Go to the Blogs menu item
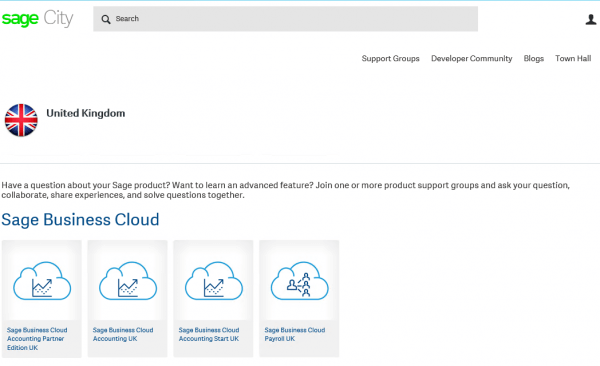 click(x=533, y=59)
